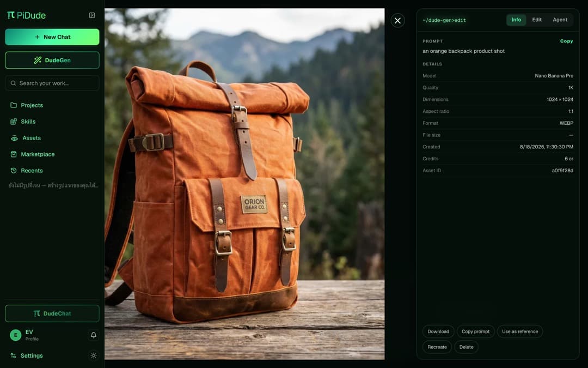
Task: Open Skills in sidebar
Action: (28, 122)
